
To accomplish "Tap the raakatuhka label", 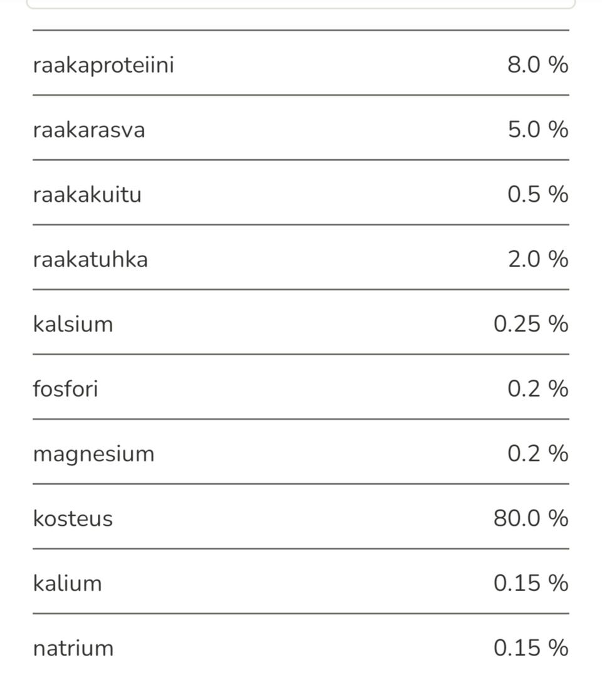I will pyautogui.click(x=90, y=259).
